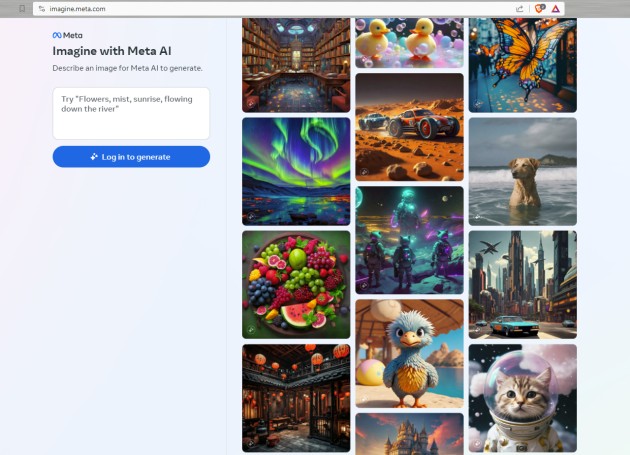Click the remix icon on fruit platter image
Image resolution: width=630 pixels, height=455 pixels.
coord(251,330)
